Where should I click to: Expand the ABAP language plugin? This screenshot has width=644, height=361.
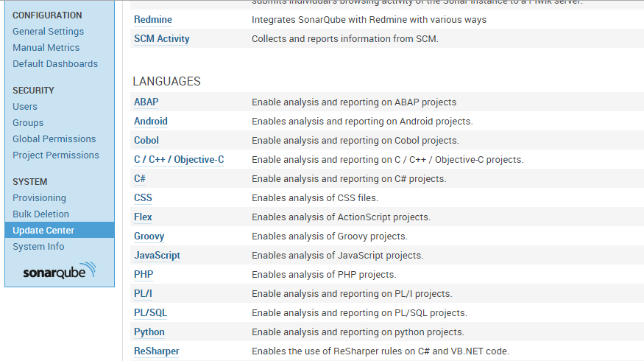(146, 102)
